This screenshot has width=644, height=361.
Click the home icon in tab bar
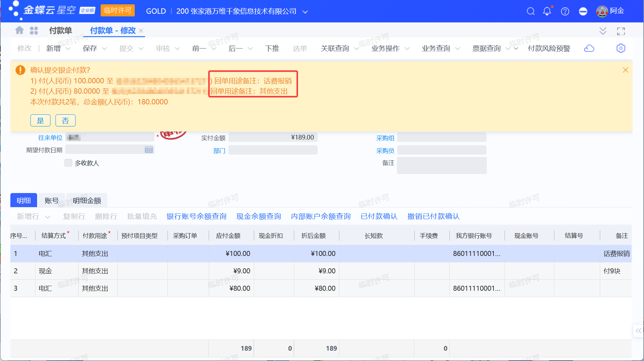(19, 30)
